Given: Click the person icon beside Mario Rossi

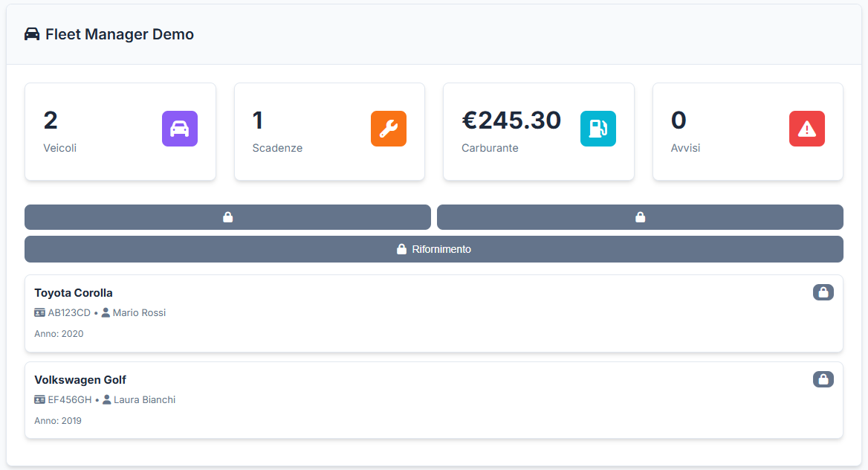Looking at the screenshot, I should coord(106,313).
